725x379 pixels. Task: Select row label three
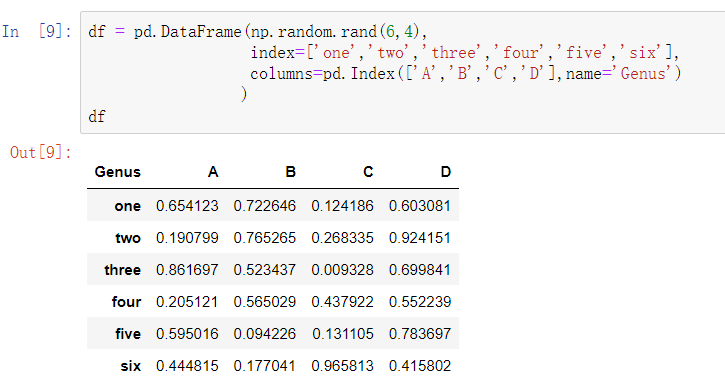pyautogui.click(x=123, y=269)
